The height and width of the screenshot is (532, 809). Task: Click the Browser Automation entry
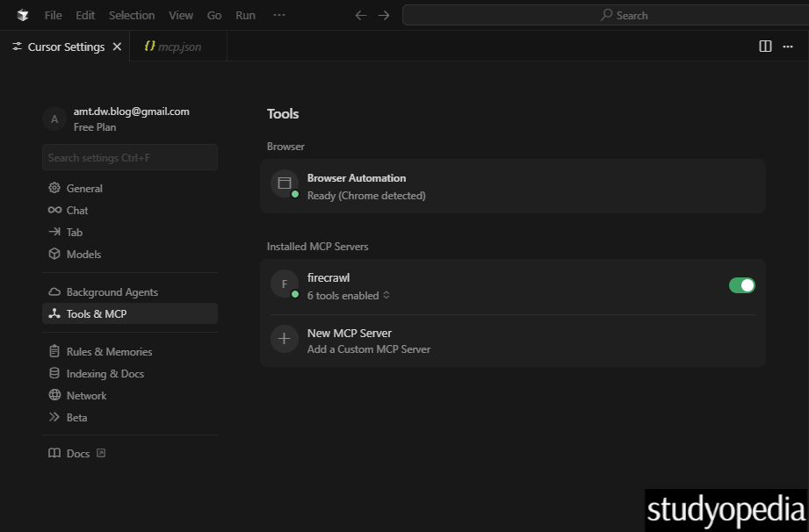[x=356, y=177]
